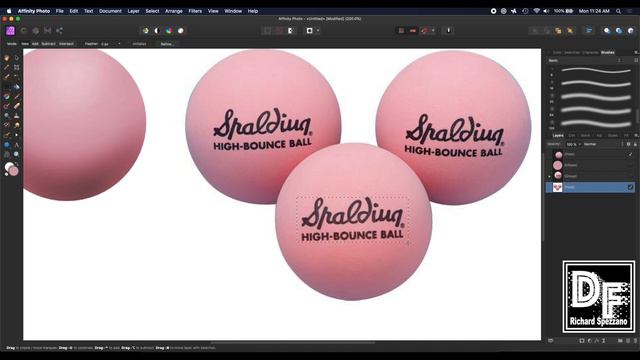Toggle the Quick Mask icon
The height and width of the screenshot is (360, 640).
click(309, 31)
